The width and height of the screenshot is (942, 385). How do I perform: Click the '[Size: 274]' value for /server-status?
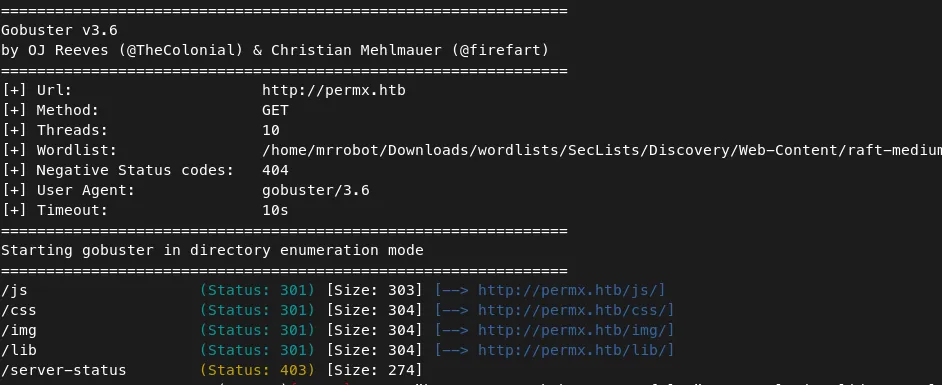[x=374, y=370]
